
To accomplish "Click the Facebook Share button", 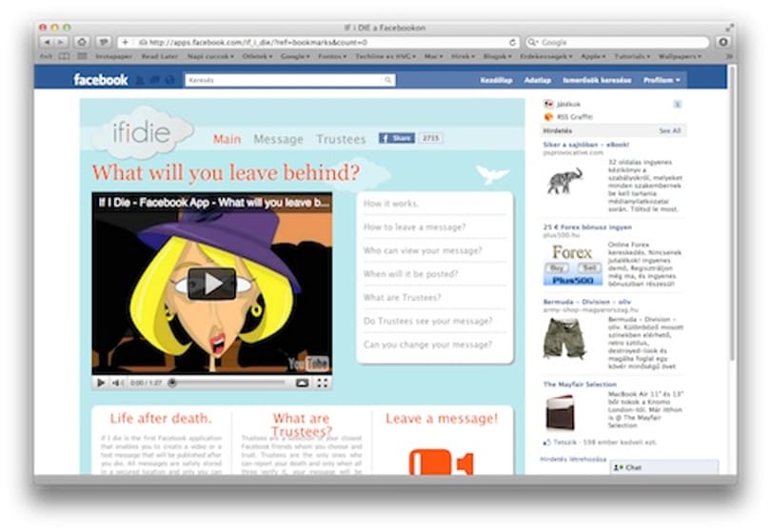I will tap(396, 138).
